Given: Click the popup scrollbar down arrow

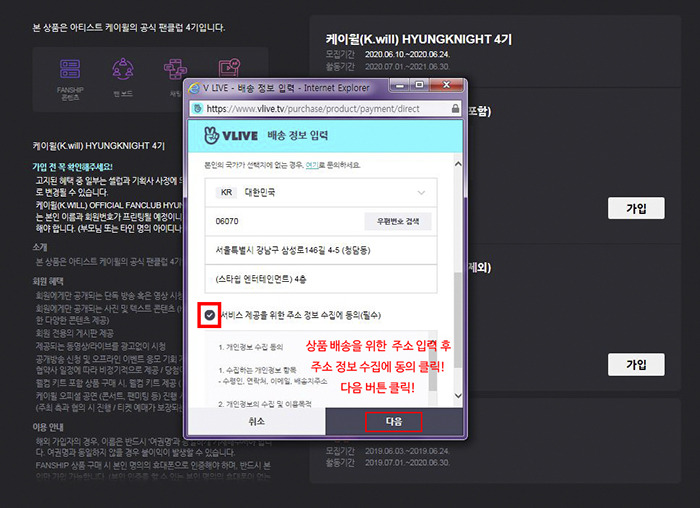Looking at the screenshot, I should click(458, 396).
